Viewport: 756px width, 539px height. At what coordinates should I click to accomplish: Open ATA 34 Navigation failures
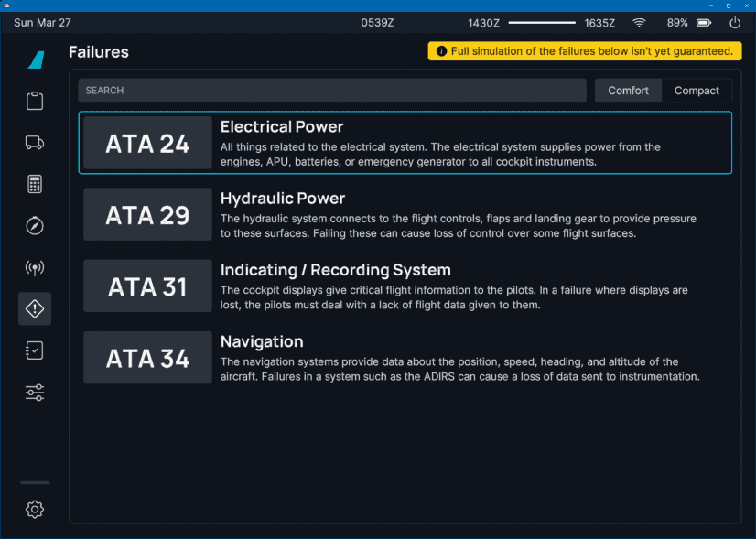click(405, 358)
